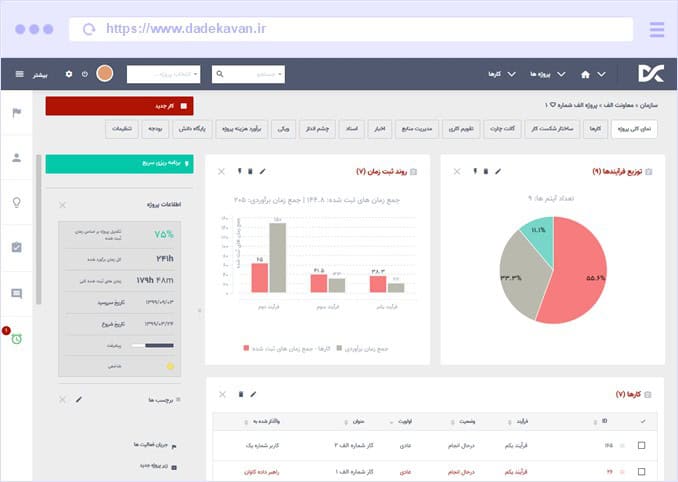Viewport: 678px width, 482px height.
Task: Check the checkbox for task row 165
Action: (x=641, y=445)
